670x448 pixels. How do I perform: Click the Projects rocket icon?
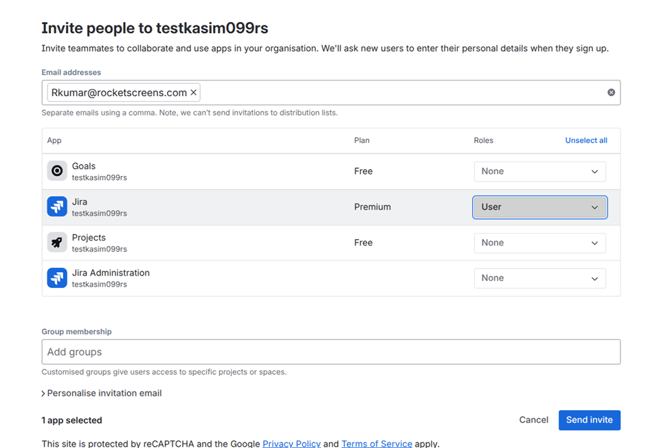tap(57, 243)
